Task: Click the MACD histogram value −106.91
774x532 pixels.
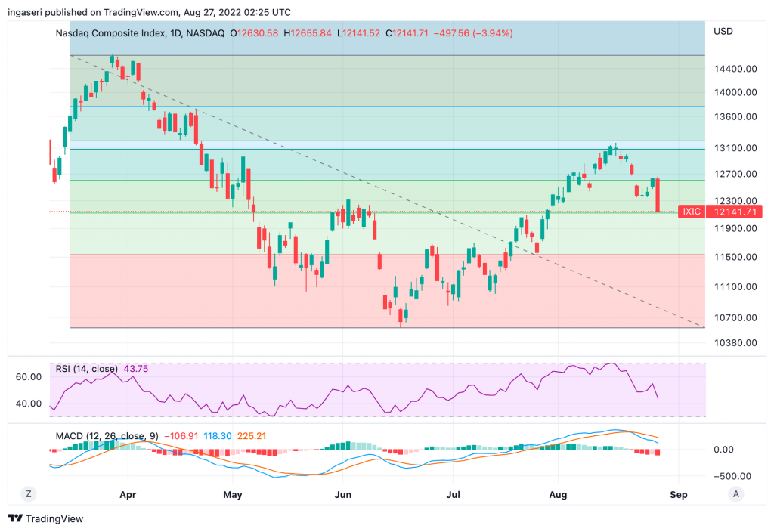Action: 181,436
